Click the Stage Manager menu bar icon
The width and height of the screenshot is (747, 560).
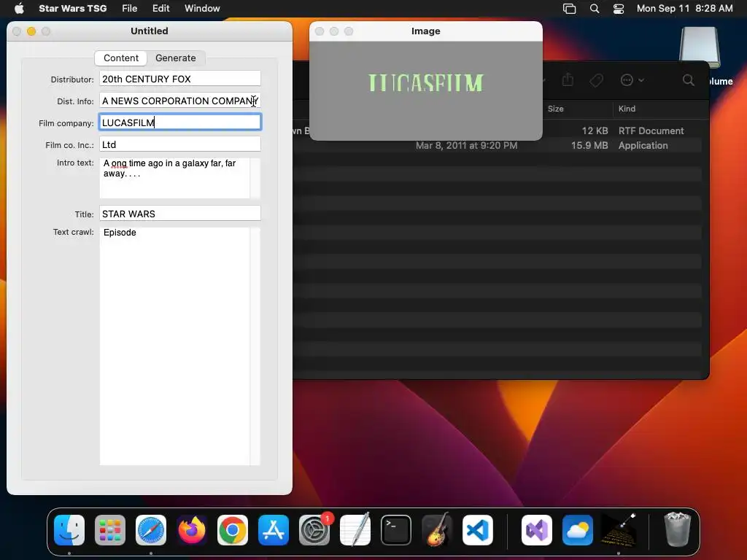pos(569,9)
